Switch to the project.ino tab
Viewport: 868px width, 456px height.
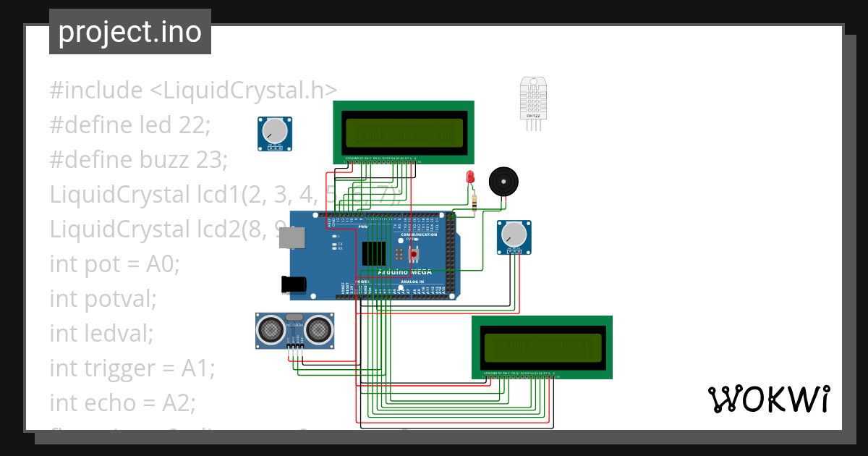[129, 31]
